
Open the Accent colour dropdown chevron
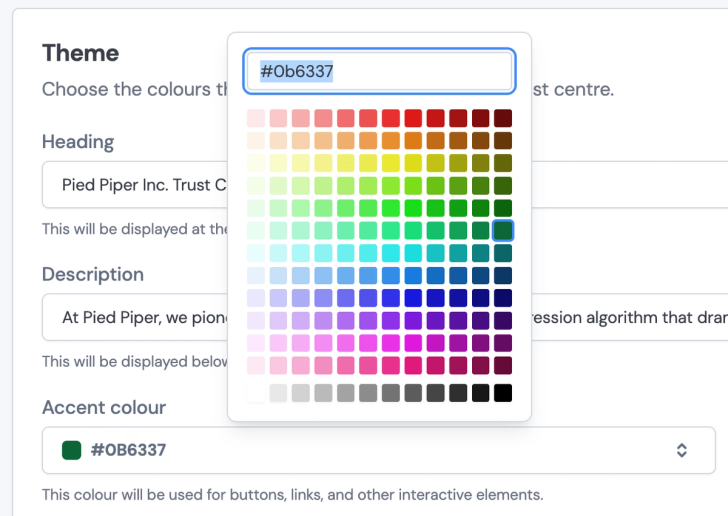(x=682, y=450)
